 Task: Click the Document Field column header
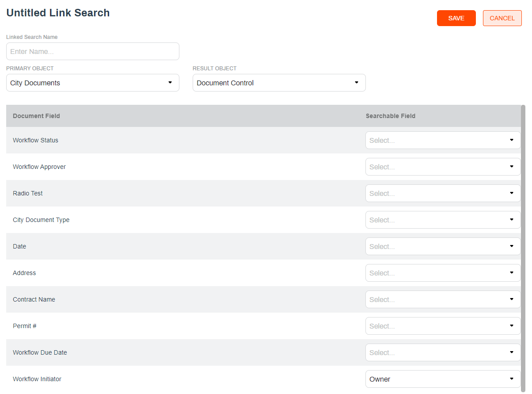[x=36, y=116]
